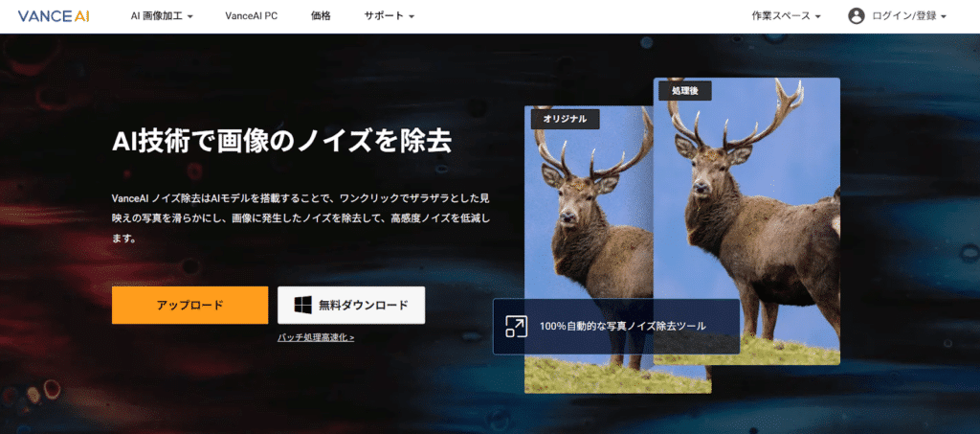Click the VanceAI logo
980x434 pixels.
(54, 16)
